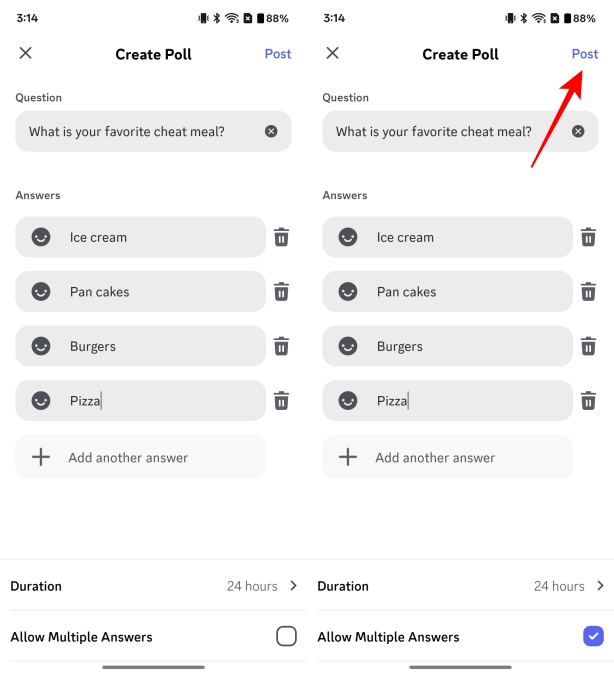This screenshot has width=614, height=675.
Task: Delete the Ice cream answer in left screen
Action: click(282, 238)
